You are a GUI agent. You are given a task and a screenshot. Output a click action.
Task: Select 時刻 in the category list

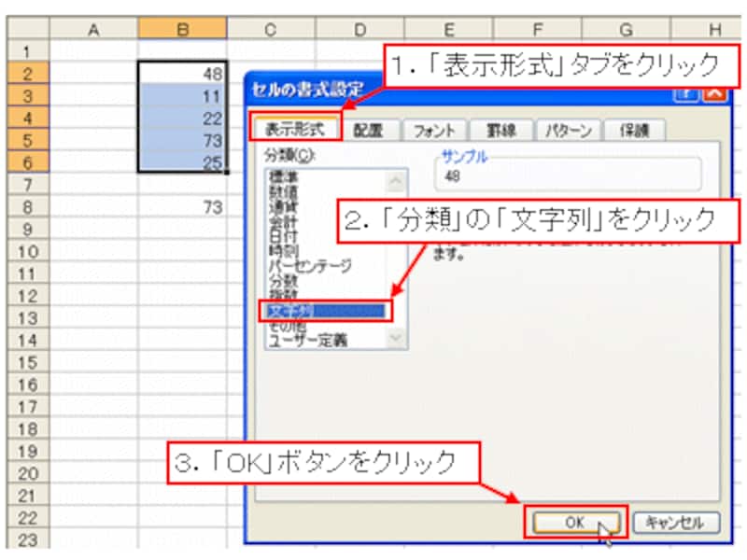284,250
